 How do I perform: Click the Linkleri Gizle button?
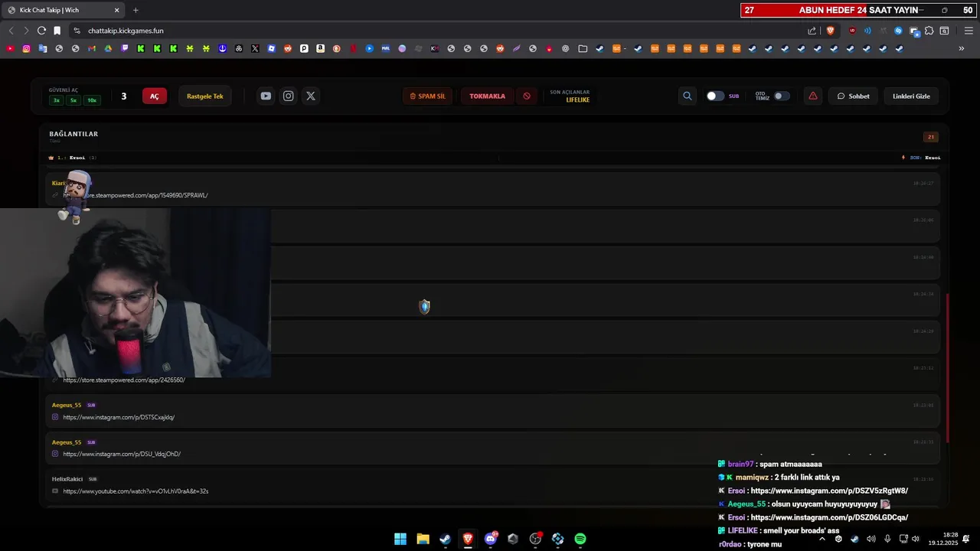point(911,96)
